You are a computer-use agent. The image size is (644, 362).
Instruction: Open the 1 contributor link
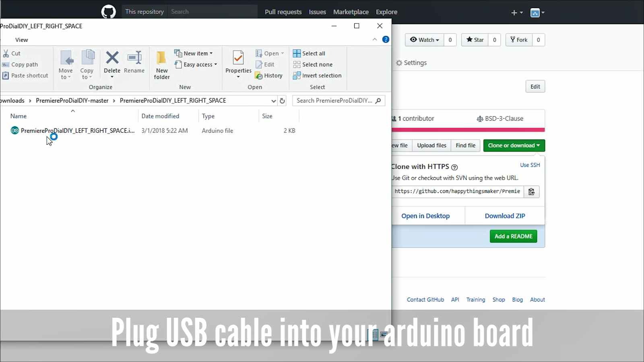click(413, 119)
